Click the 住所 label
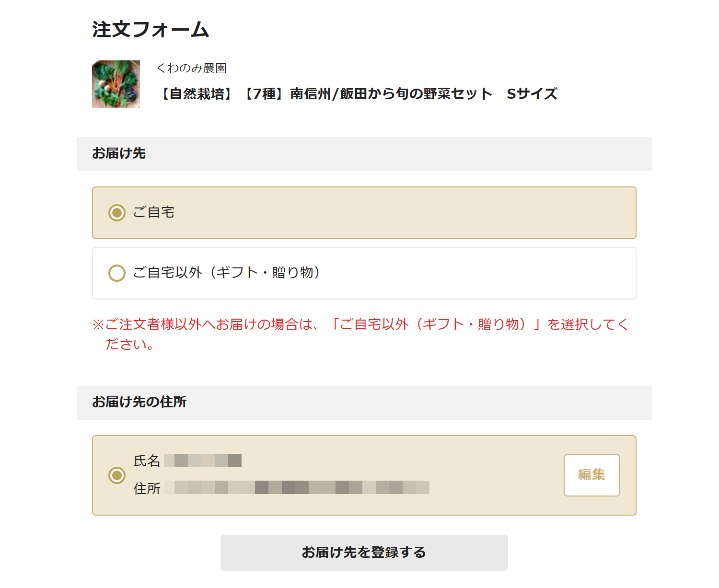This screenshot has height=588, width=719. [x=147, y=488]
